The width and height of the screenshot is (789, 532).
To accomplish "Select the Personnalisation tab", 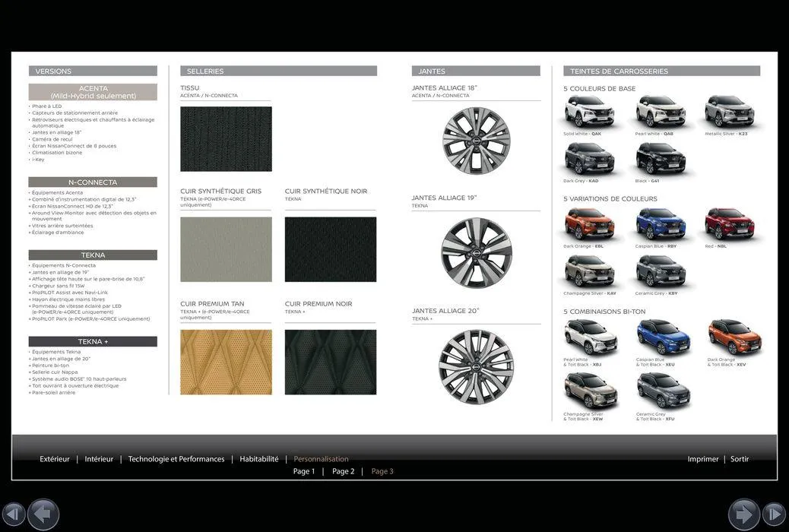I will click(321, 459).
